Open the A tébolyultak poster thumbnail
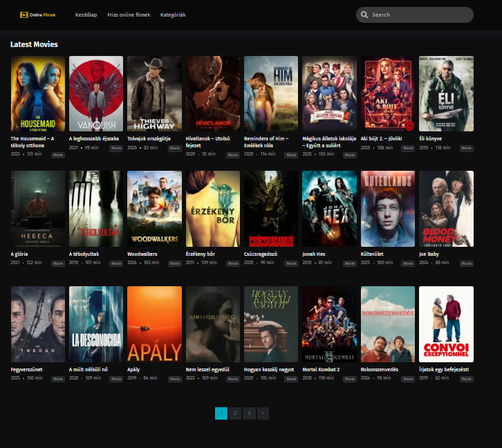Viewport: 502px width, 448px height. [x=96, y=209]
